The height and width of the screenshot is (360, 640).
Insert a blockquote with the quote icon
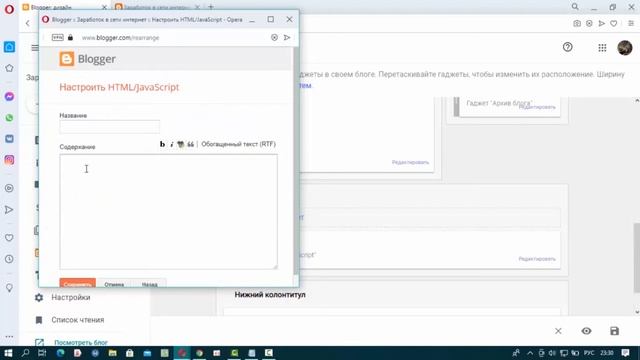190,144
